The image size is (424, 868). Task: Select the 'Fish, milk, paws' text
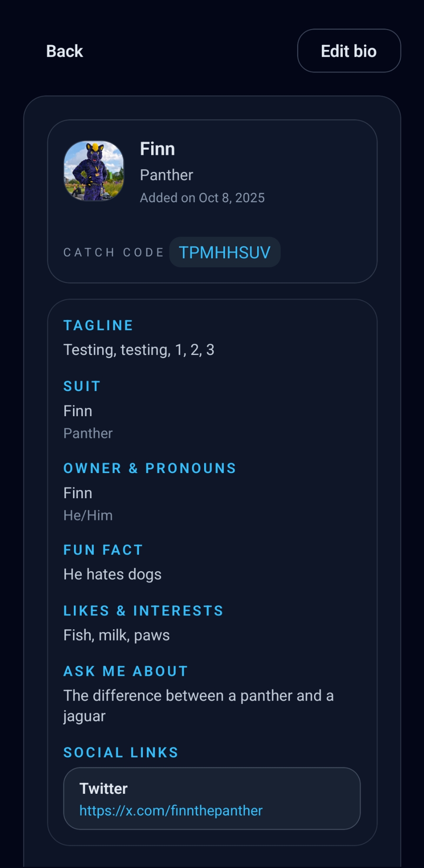116,635
